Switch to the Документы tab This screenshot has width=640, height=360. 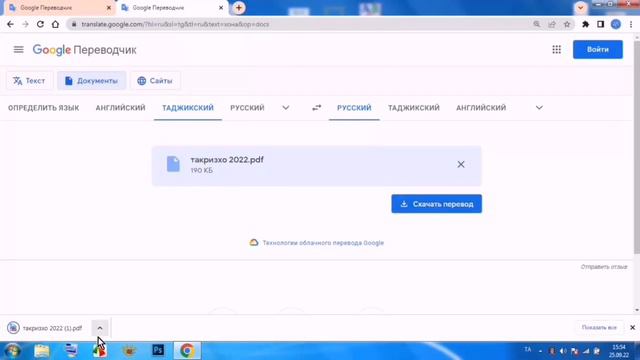(x=91, y=81)
